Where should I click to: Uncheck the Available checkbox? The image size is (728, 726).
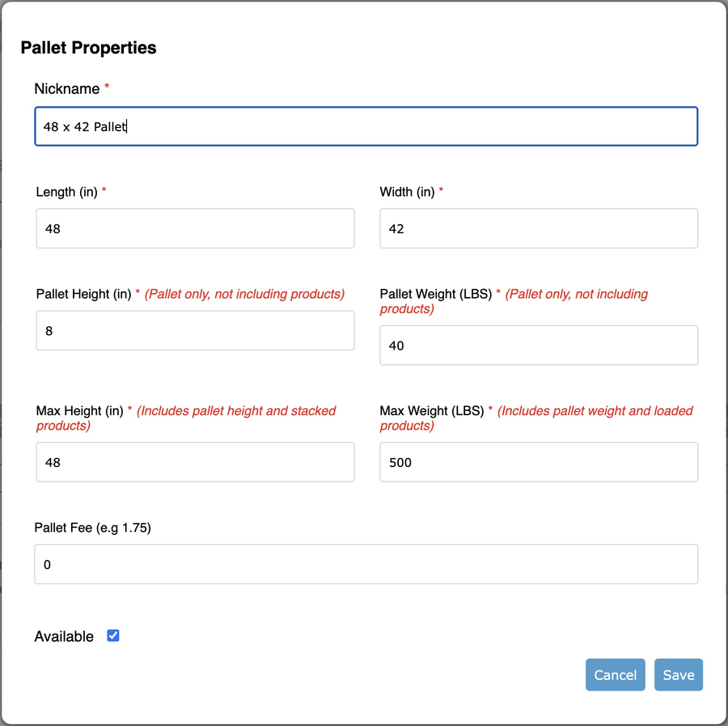113,636
